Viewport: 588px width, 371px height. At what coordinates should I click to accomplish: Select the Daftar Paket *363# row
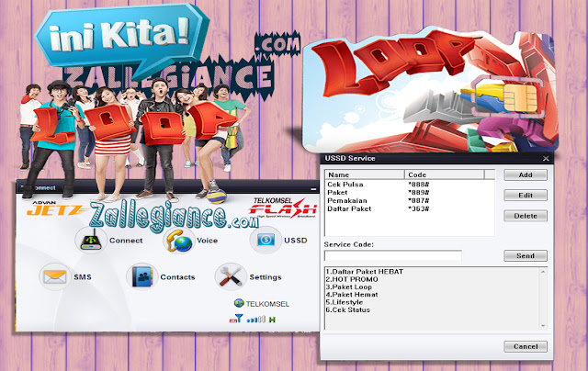[x=410, y=209]
